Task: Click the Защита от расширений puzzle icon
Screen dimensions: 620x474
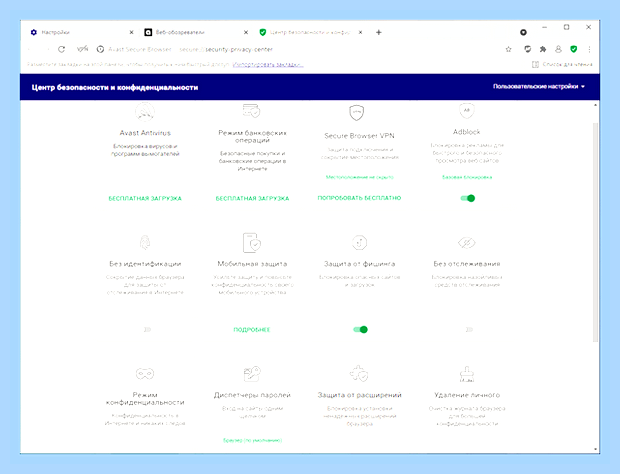Action: point(359,373)
